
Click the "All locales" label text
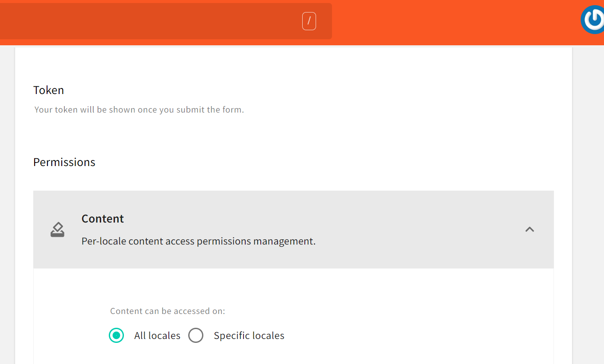click(x=157, y=336)
